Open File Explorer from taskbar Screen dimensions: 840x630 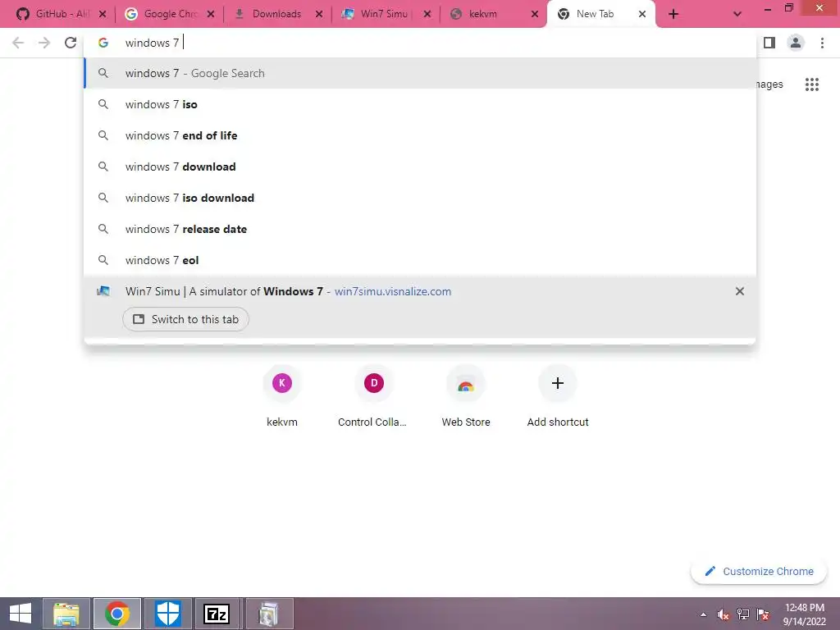(66, 614)
